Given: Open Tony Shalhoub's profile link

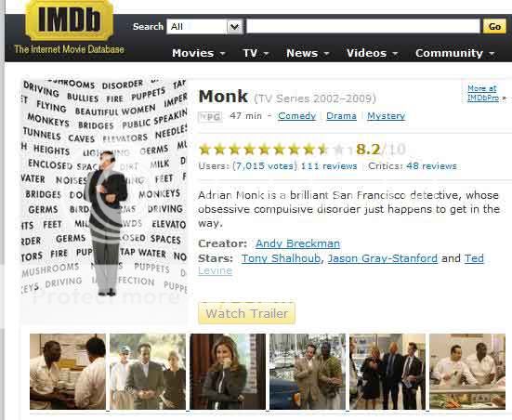Looking at the screenshot, I should click(281, 258).
